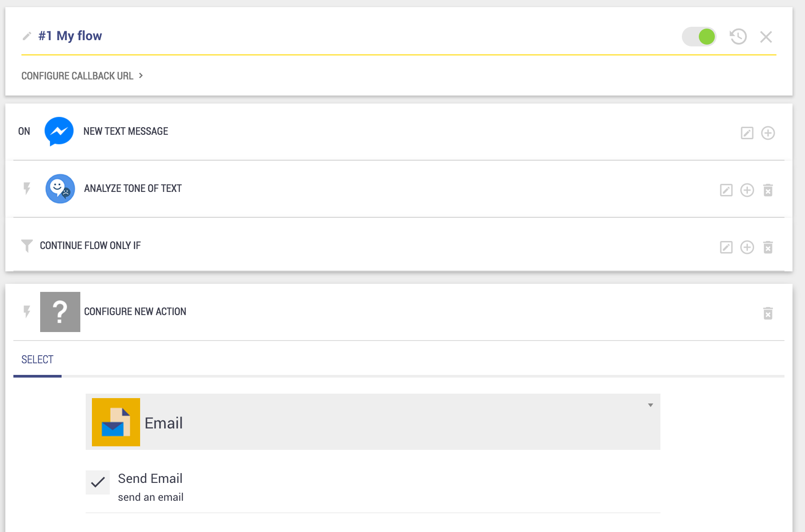The width and height of the screenshot is (805, 532).
Task: Open Configure Callback URL link
Action: pyautogui.click(x=77, y=76)
